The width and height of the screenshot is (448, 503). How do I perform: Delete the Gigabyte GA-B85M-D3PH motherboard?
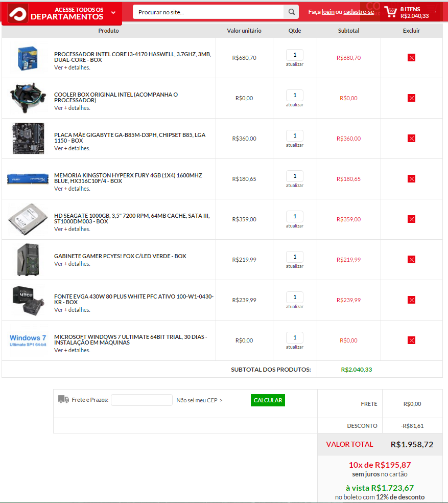(411, 139)
